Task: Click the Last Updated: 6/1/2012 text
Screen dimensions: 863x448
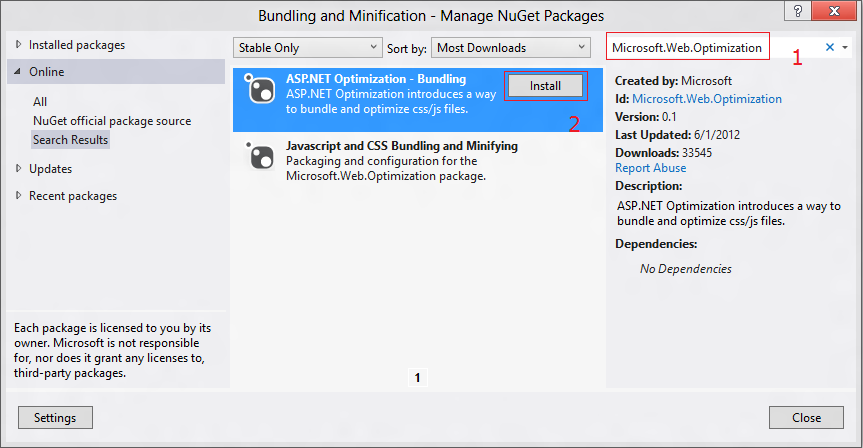Action: pos(678,135)
